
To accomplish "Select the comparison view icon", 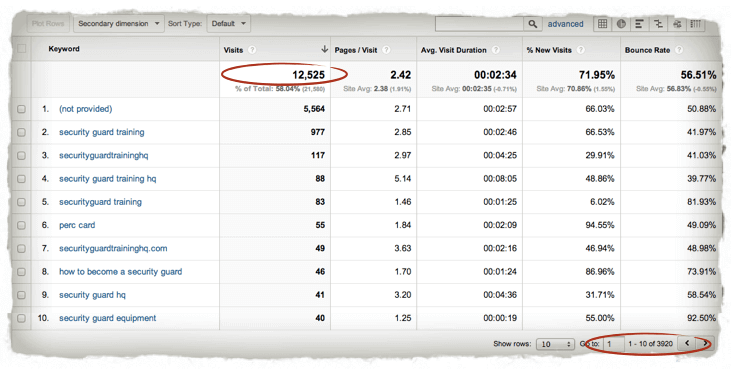I will (658, 24).
